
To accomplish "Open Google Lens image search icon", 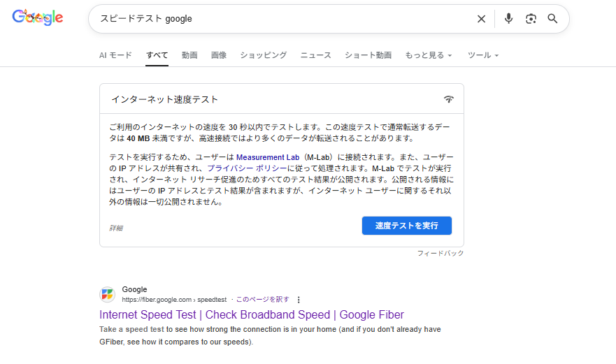I will coord(531,19).
